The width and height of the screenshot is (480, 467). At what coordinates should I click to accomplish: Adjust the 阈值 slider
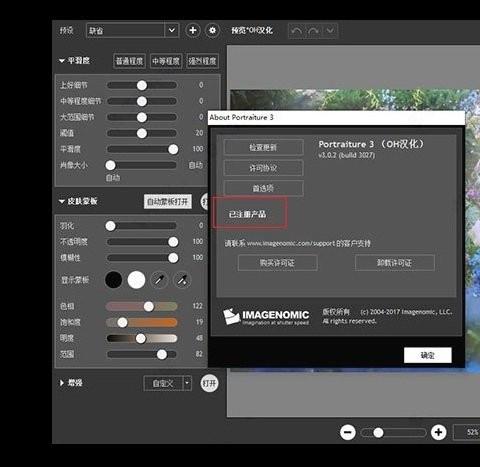(142, 133)
